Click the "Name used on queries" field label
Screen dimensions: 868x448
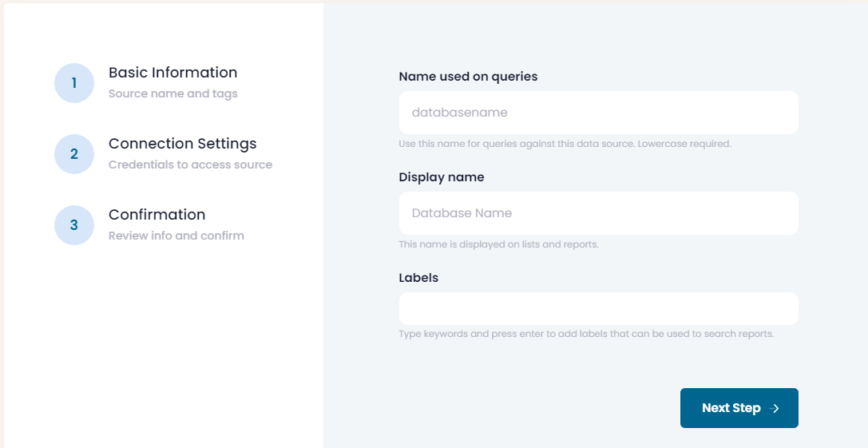point(468,77)
